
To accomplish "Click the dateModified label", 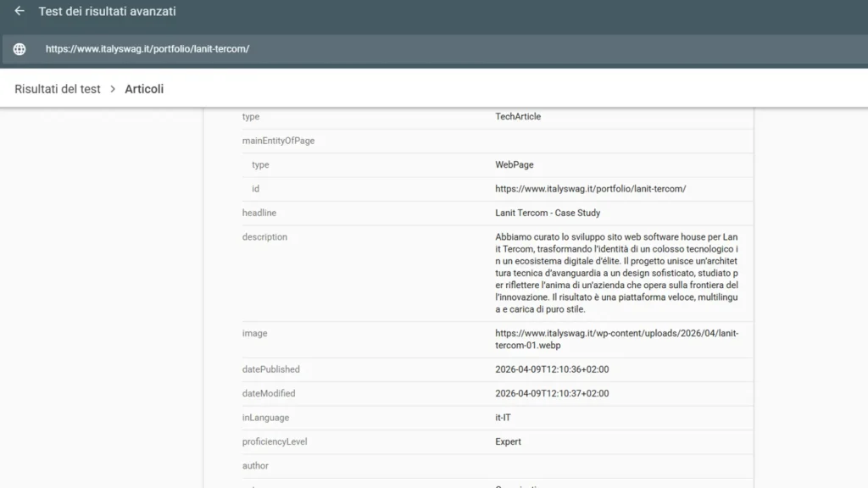I will coord(269,393).
